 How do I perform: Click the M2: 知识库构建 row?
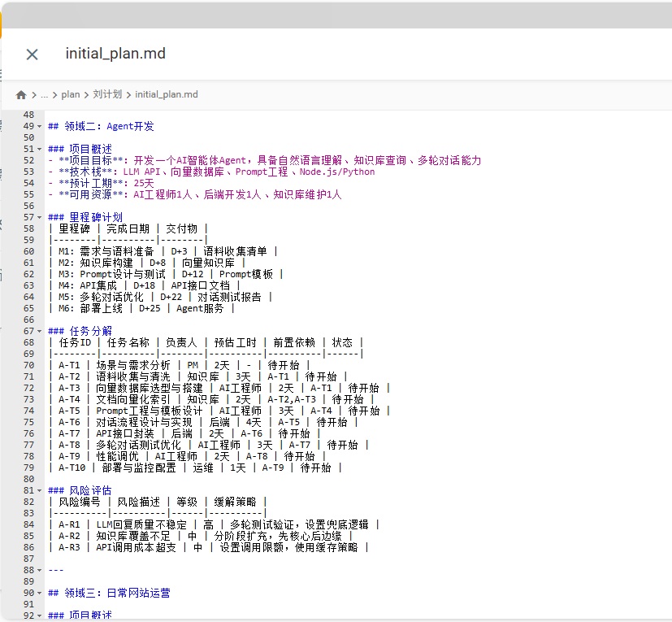click(x=146, y=263)
